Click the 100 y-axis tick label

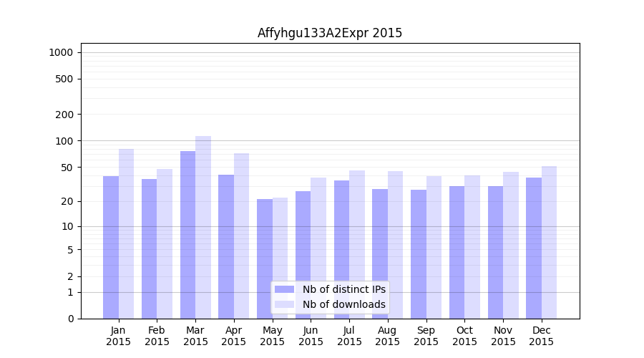64,141
